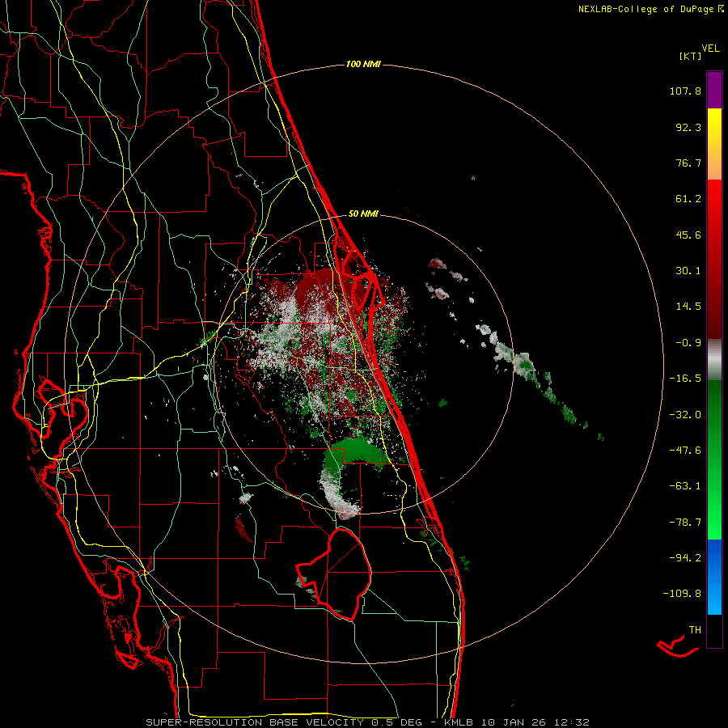Select the 61.2 legend value

[688, 199]
